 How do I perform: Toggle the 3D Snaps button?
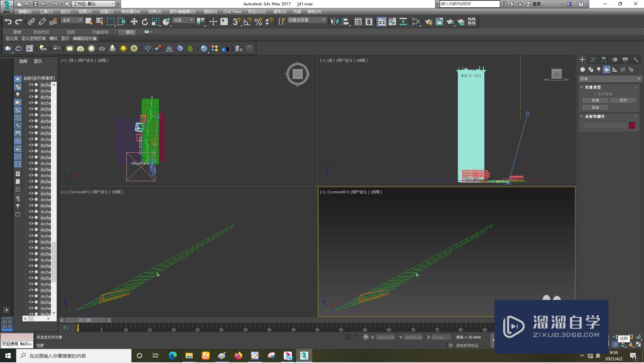pos(237,22)
